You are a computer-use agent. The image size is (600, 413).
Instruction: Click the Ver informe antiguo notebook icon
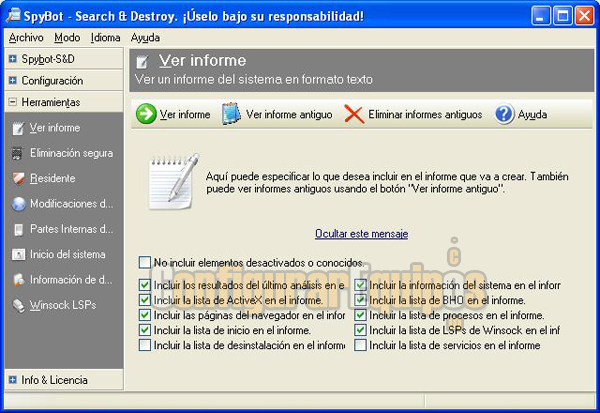pyautogui.click(x=231, y=114)
